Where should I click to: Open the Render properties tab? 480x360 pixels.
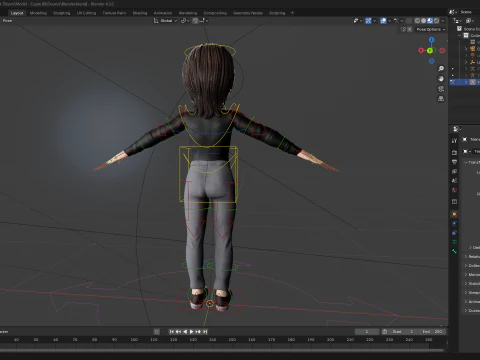click(x=454, y=153)
